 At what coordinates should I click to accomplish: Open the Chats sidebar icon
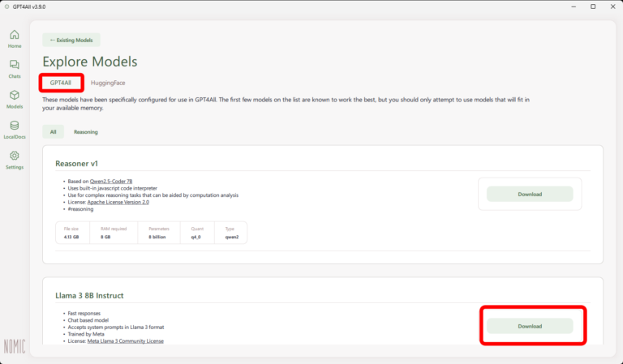point(15,66)
